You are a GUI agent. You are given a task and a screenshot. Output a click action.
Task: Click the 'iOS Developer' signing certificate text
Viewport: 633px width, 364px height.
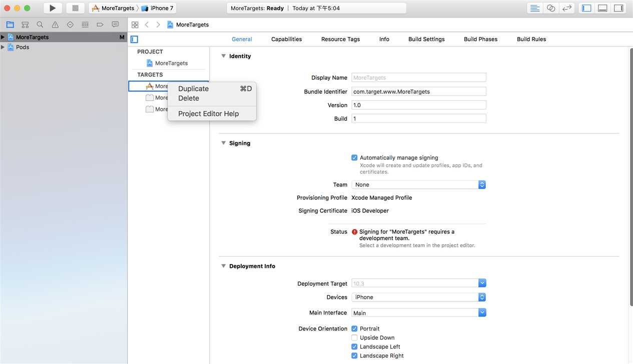tap(370, 210)
